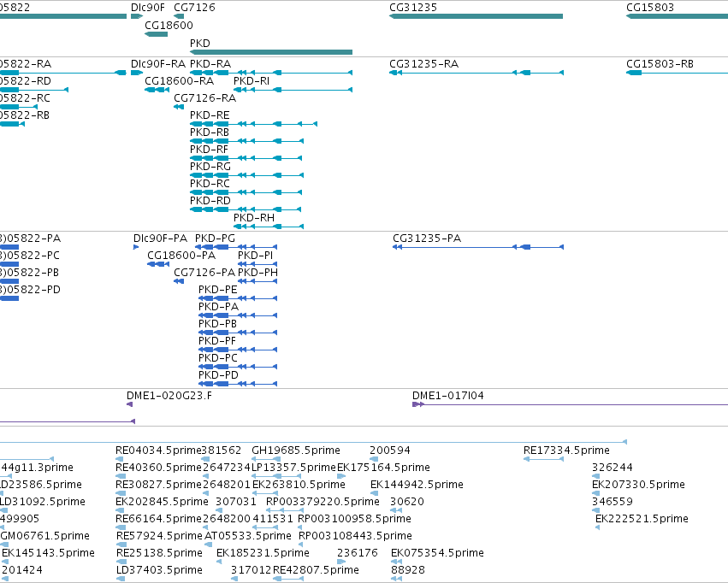Select the DME1-017I04 feature
Image resolution: width=728 pixels, height=583 pixels.
click(x=570, y=405)
